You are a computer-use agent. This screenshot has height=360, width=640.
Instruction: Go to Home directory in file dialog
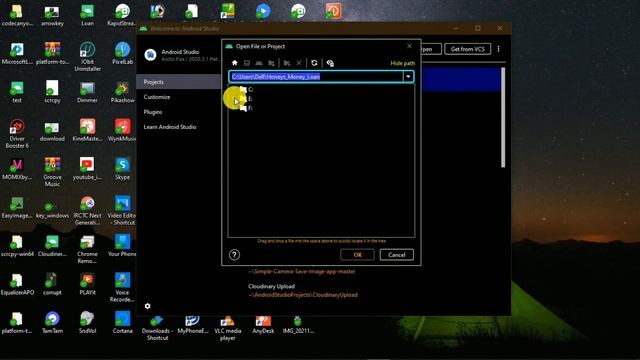[x=235, y=63]
